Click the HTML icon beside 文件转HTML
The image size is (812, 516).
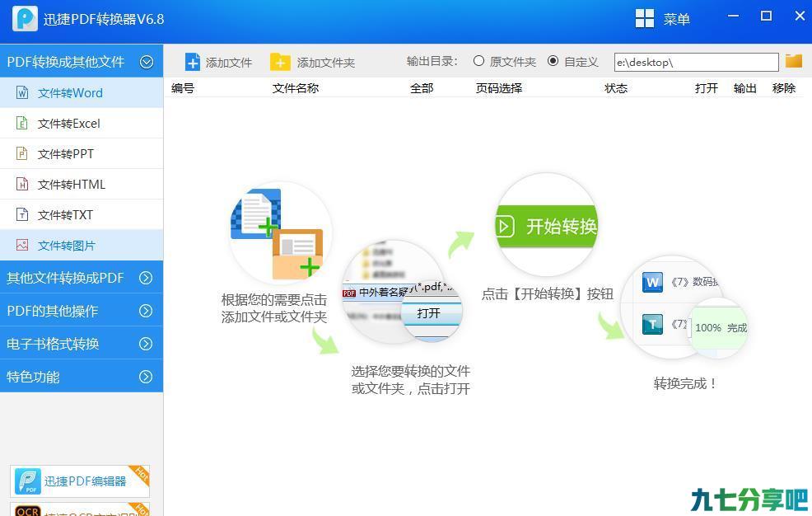[x=22, y=185]
